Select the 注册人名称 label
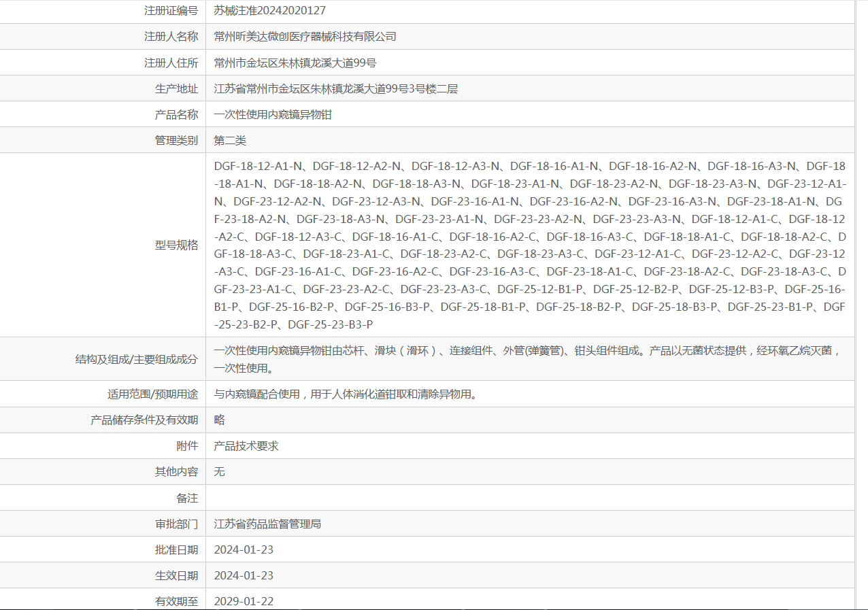Viewport: 868px width, 610px height. tap(171, 36)
